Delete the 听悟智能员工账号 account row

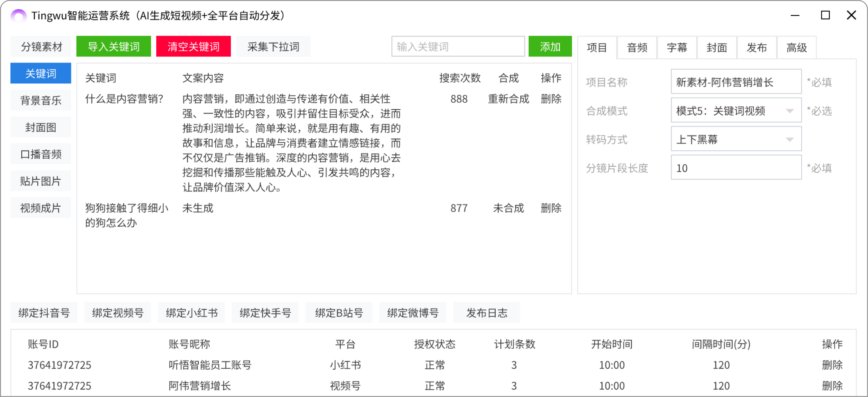[x=832, y=365]
